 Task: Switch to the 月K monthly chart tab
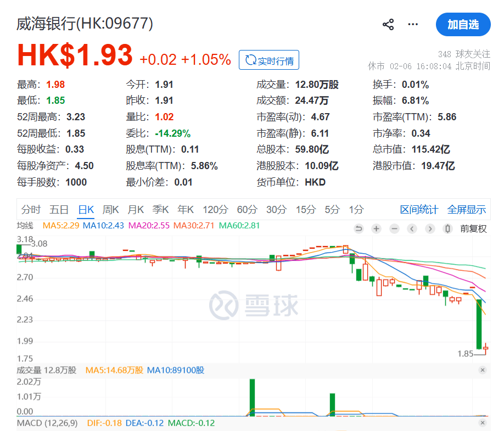(136, 209)
